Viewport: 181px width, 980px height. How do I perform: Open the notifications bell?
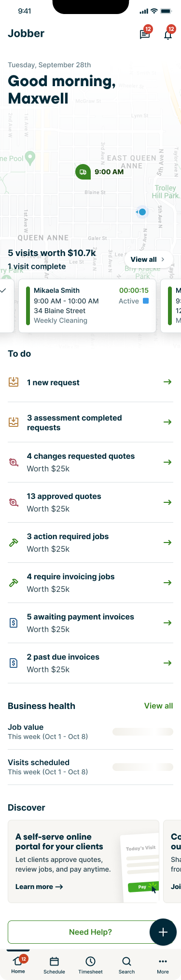[x=168, y=34]
